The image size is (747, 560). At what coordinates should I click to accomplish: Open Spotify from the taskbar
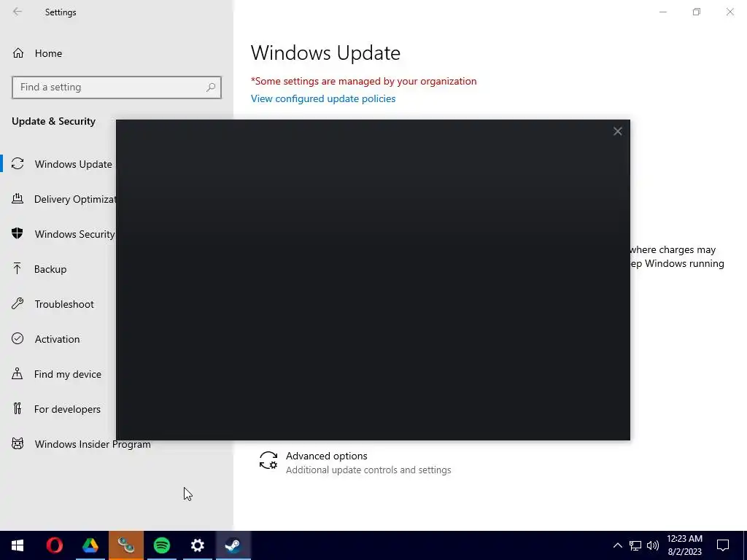162,545
